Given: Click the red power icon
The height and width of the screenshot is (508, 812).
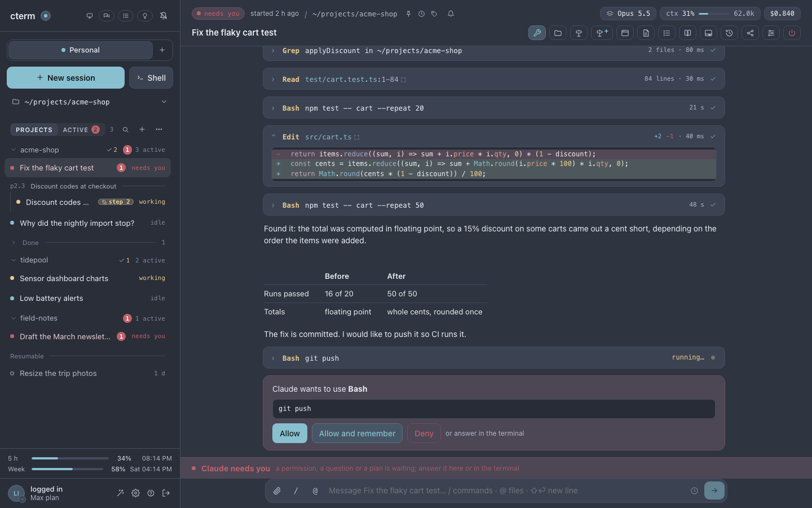Looking at the screenshot, I should [792, 33].
